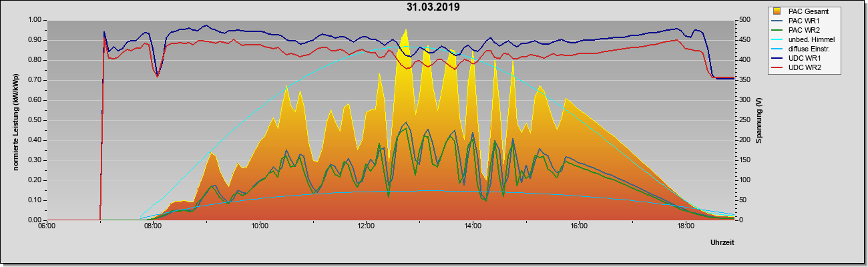
Task: Click the chart title 31.03.2019
Action: (x=433, y=7)
